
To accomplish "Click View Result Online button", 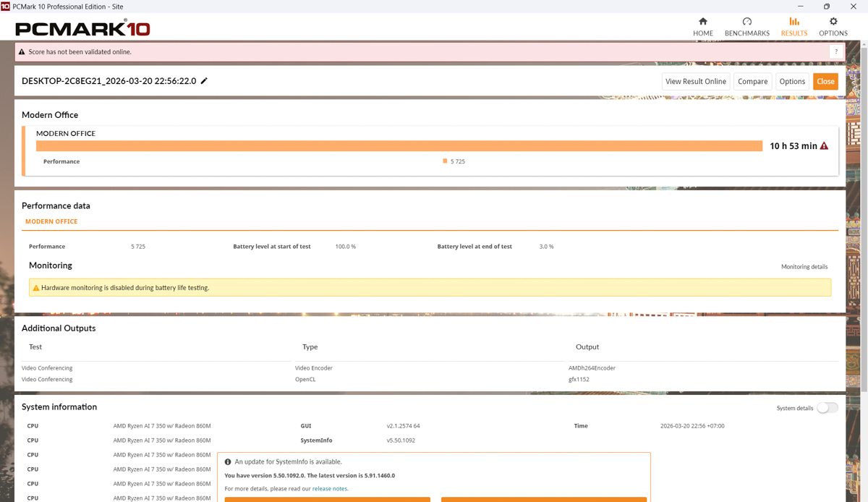I will (x=696, y=82).
